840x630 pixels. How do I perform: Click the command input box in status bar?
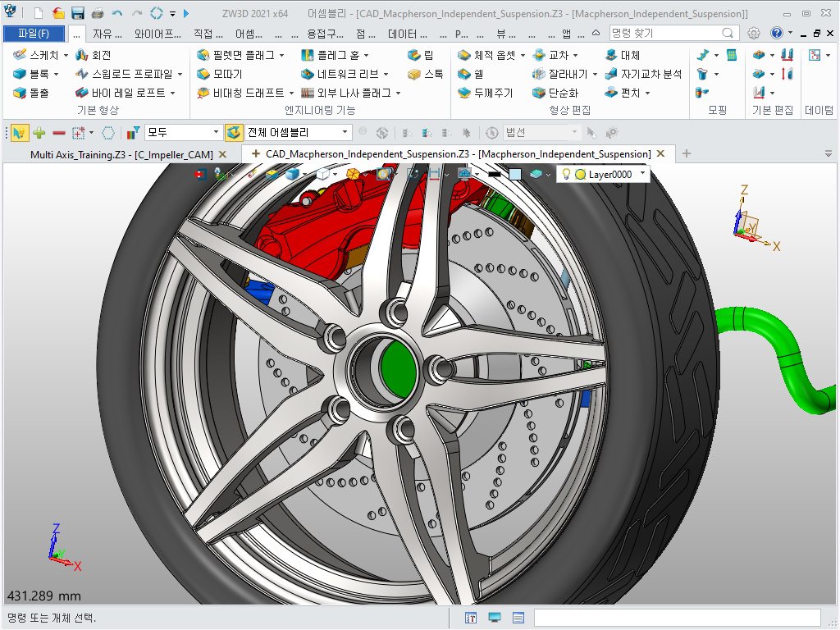click(677, 618)
